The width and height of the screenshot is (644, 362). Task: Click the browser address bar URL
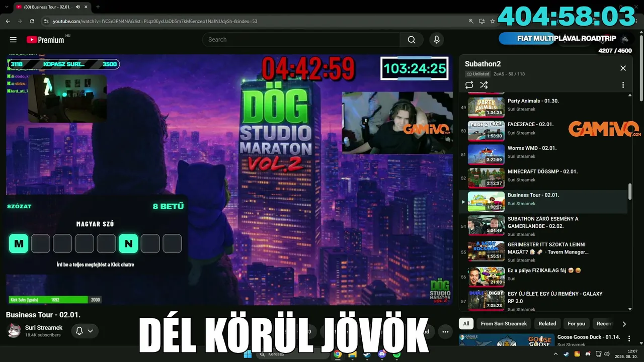coord(155,21)
